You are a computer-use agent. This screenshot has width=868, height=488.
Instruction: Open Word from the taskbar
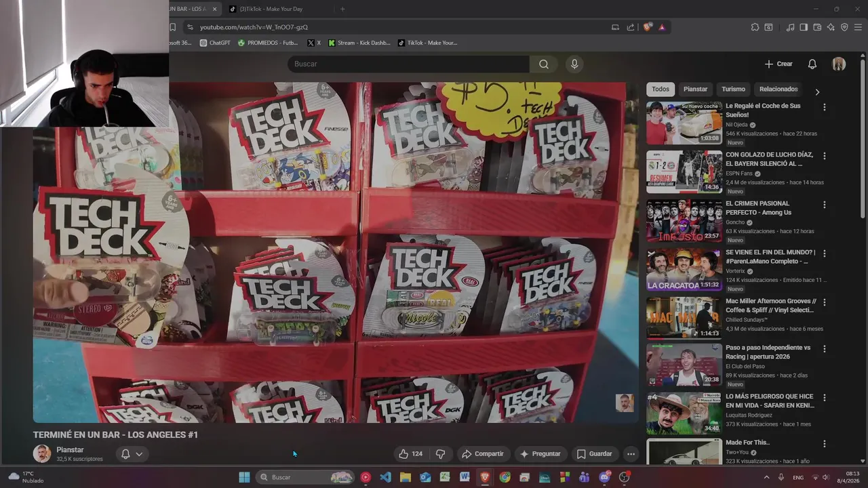[465, 477]
